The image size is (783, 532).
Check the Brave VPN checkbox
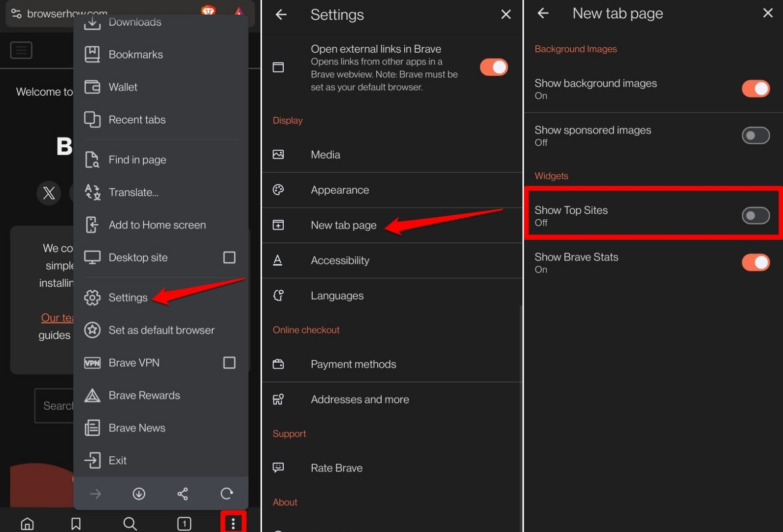click(x=229, y=363)
